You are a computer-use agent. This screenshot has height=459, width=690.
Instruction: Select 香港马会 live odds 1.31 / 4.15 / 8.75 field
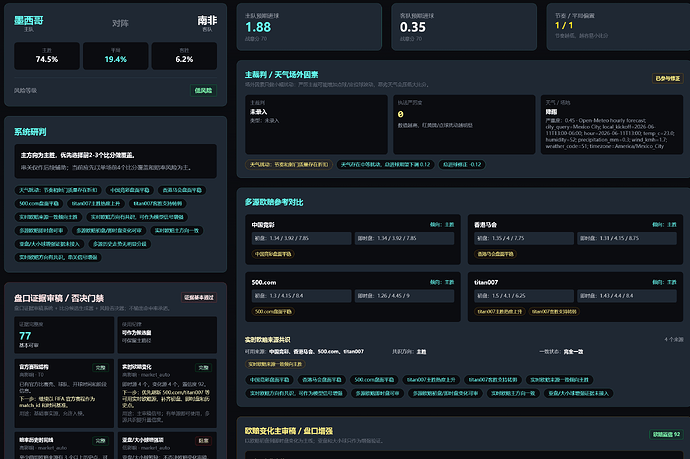tap(627, 238)
